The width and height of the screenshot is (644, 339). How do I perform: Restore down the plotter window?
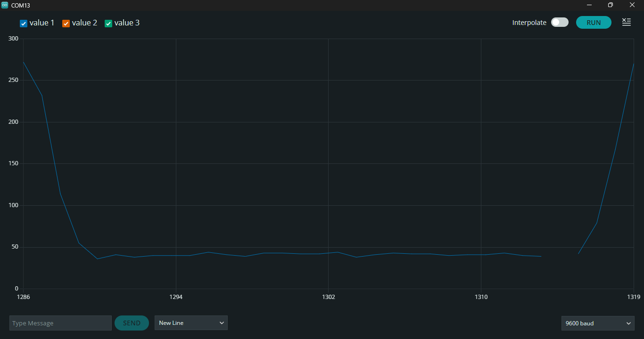(611, 5)
